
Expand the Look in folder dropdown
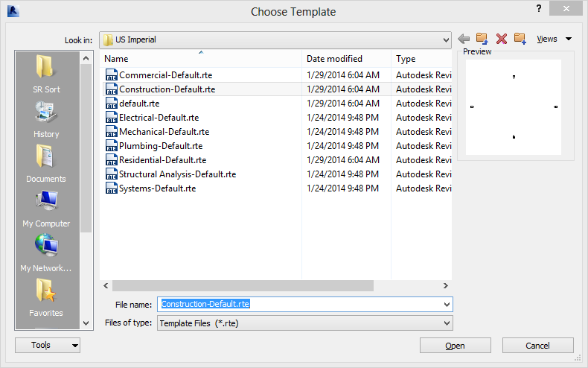[x=446, y=39]
